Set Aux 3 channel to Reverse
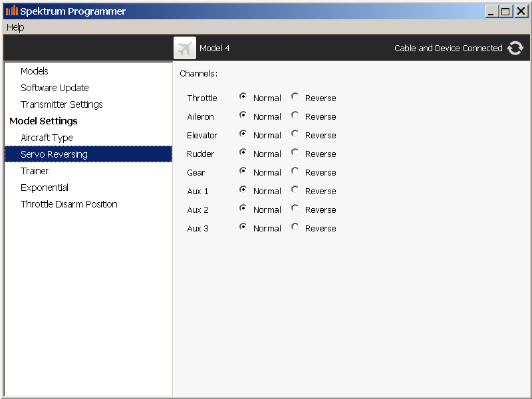The height and width of the screenshot is (399, 532). point(295,227)
